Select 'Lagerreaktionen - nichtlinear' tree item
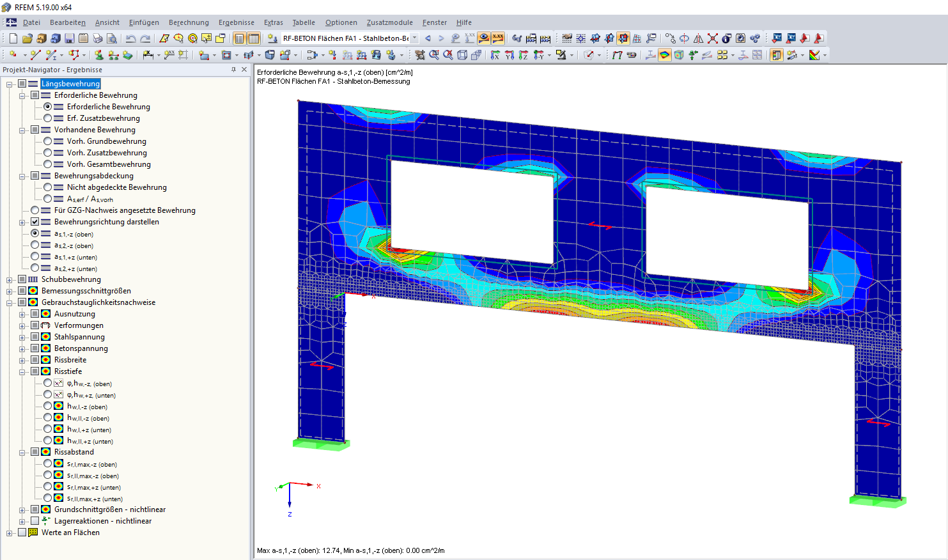 click(x=103, y=521)
